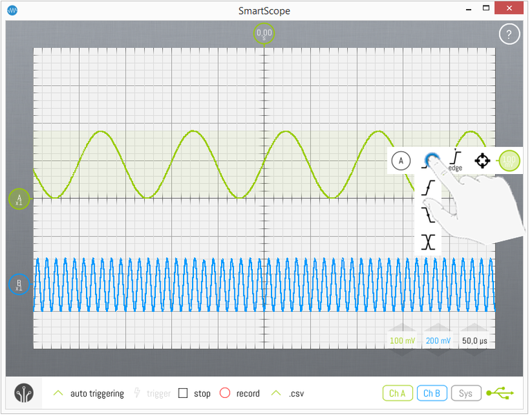Screen dimensions: 532x416
Task: Toggle Ch A channel visibility
Action: pos(398,393)
